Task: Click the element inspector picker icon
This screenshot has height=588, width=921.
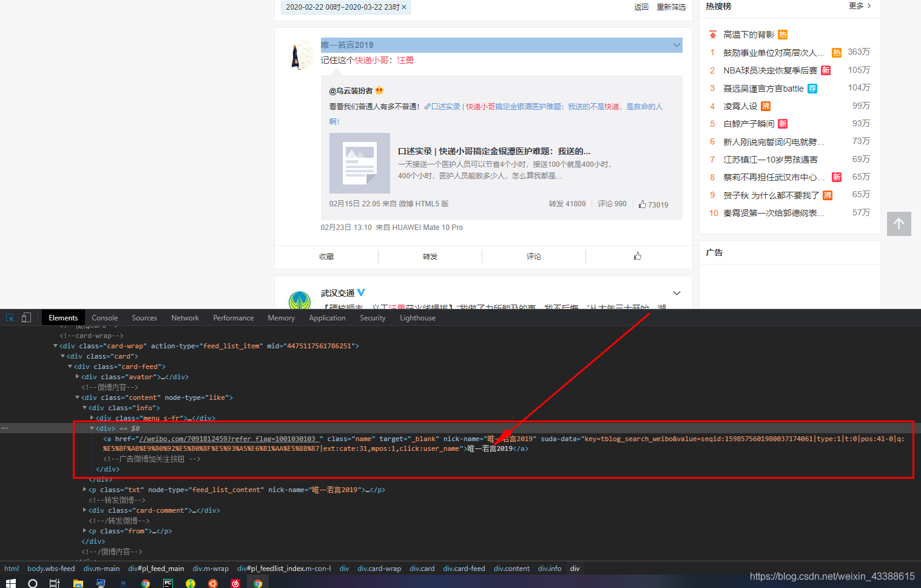Action: (10, 317)
